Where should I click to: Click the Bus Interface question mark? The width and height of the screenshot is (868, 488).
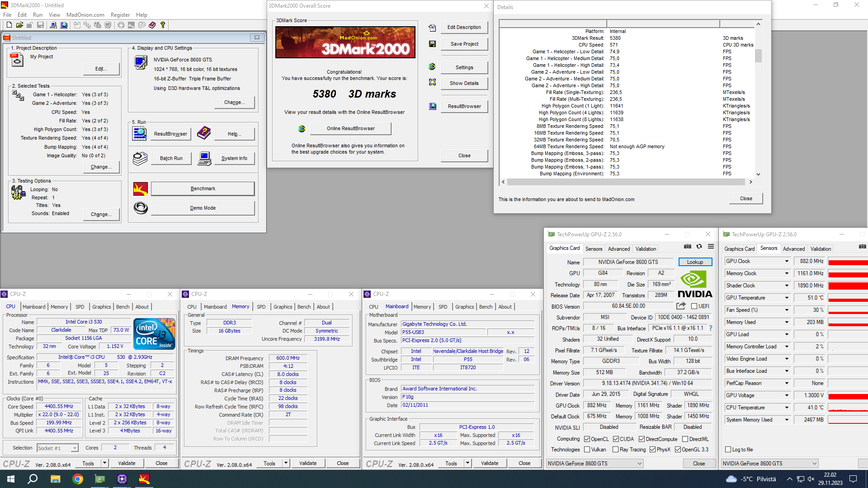[x=711, y=328]
